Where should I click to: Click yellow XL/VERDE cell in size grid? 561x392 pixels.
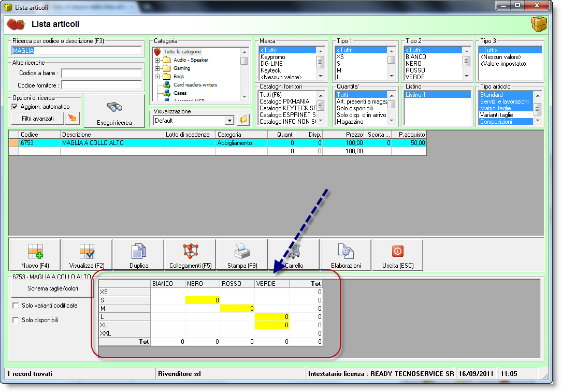272,325
